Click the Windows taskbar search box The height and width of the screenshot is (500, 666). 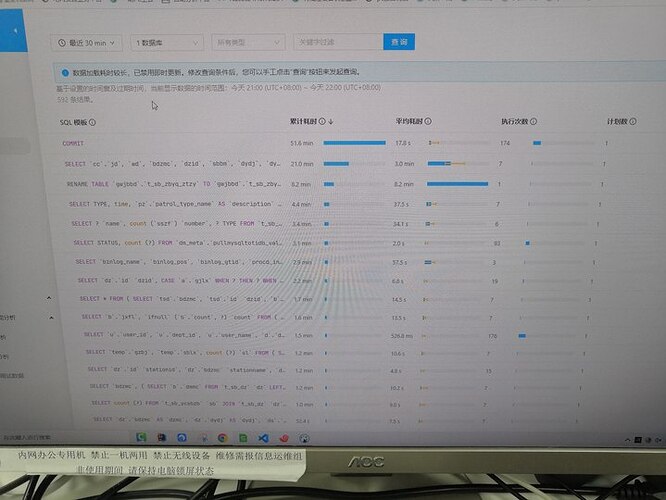coord(64,437)
